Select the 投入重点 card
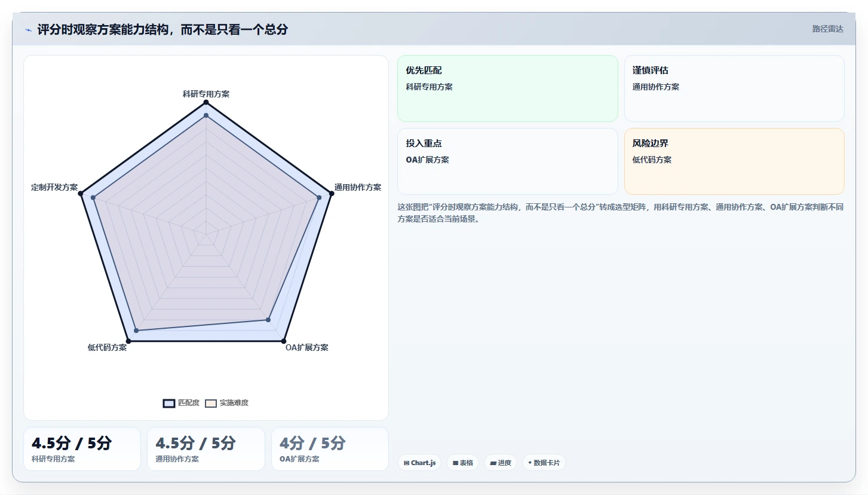 pyautogui.click(x=507, y=161)
